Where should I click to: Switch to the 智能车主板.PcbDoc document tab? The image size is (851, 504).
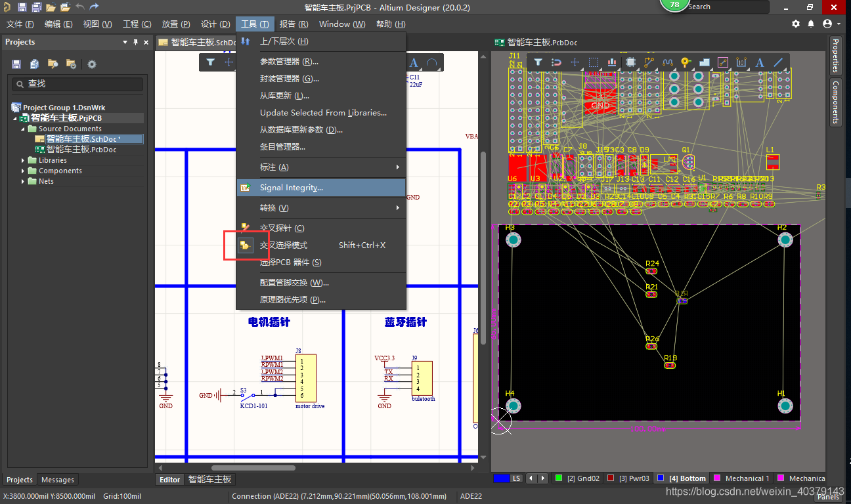(536, 42)
